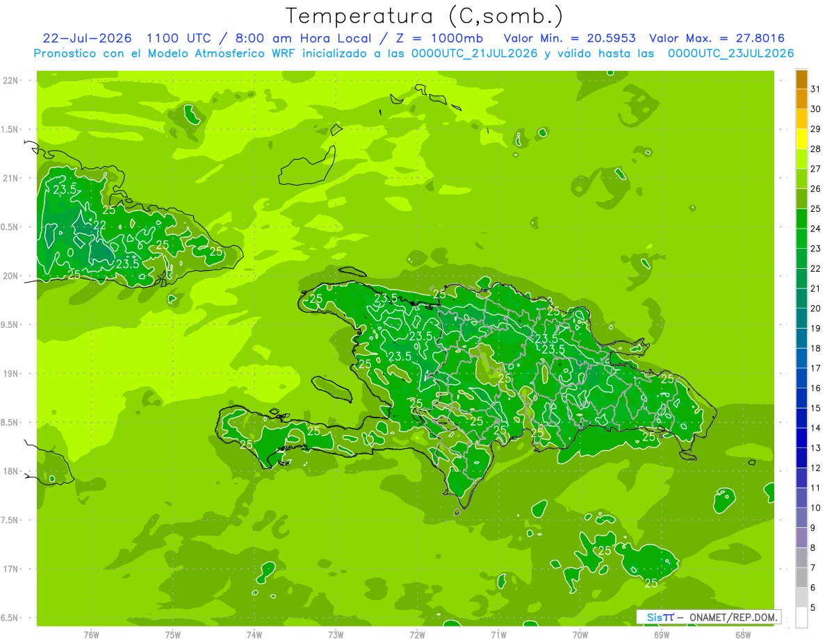Click the "71W" longitude axis label
Screen dimensions: 834x644
coord(498,634)
